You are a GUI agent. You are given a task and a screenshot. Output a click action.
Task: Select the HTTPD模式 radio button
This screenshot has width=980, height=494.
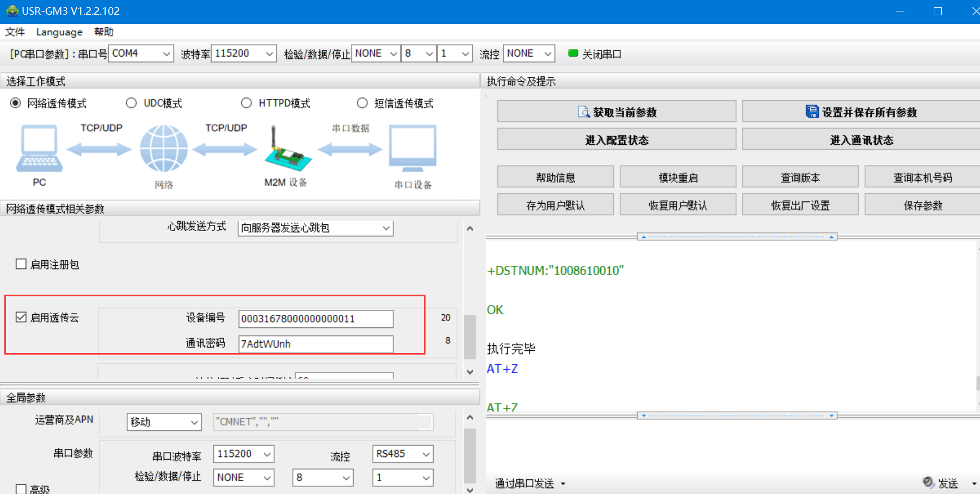coord(246,103)
